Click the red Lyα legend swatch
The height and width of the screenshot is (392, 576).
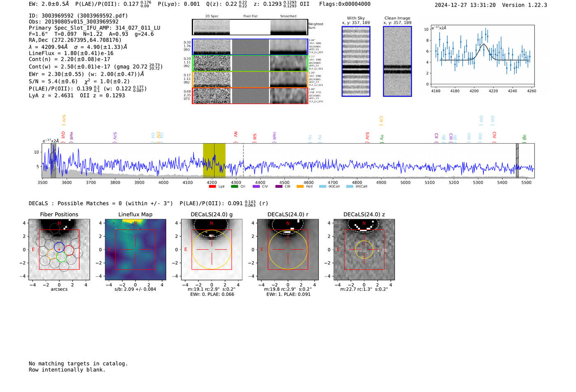click(212, 186)
